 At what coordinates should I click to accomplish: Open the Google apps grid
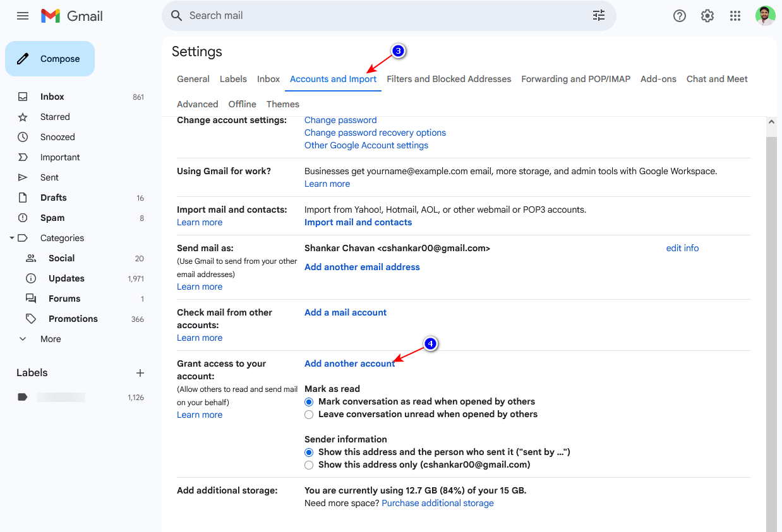point(735,16)
